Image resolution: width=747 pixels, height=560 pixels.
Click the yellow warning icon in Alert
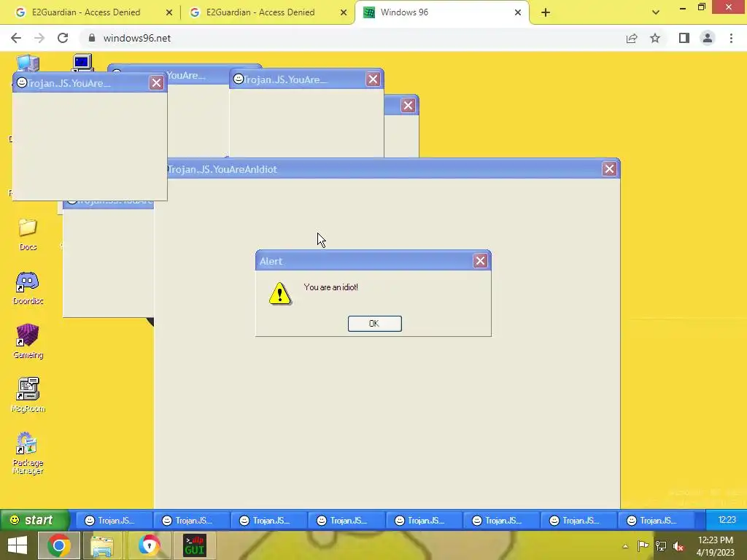tap(279, 293)
